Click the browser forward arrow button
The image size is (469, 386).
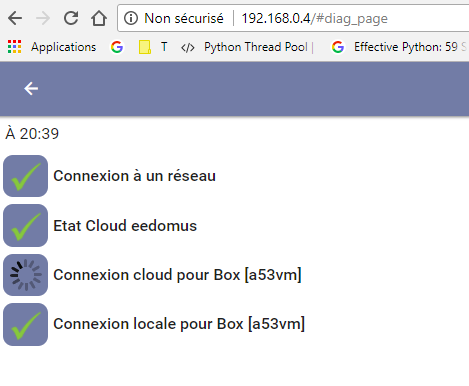pyautogui.click(x=43, y=18)
